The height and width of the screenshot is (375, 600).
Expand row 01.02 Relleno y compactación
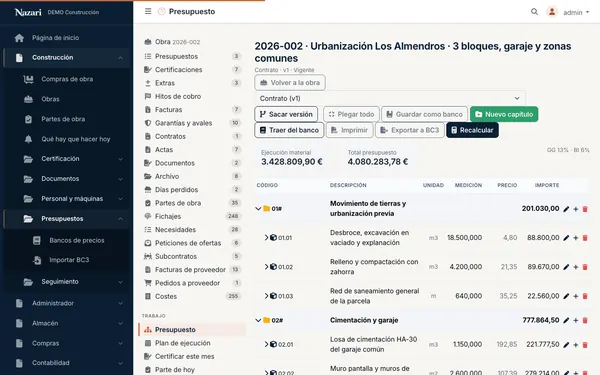coord(266,267)
